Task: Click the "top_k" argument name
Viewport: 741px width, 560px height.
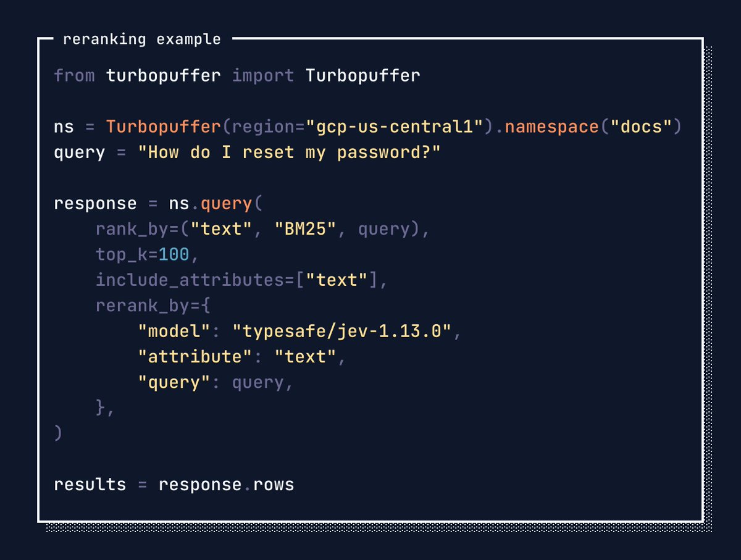Action: coord(121,255)
